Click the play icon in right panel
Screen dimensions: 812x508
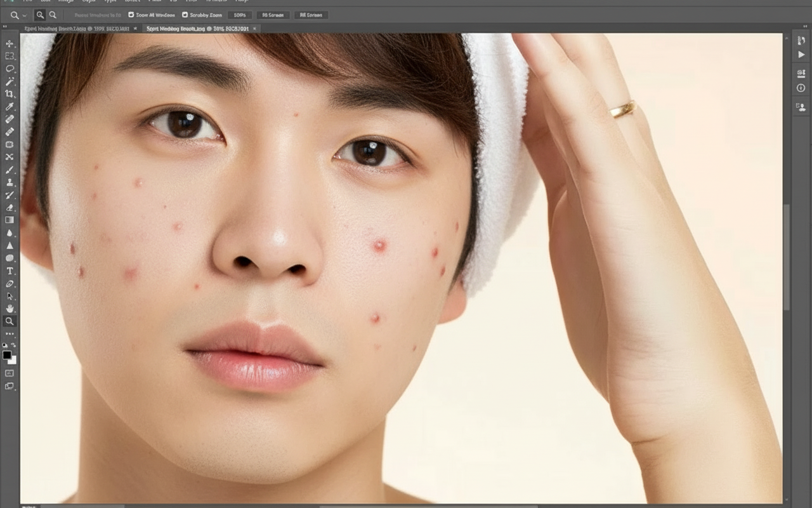801,55
